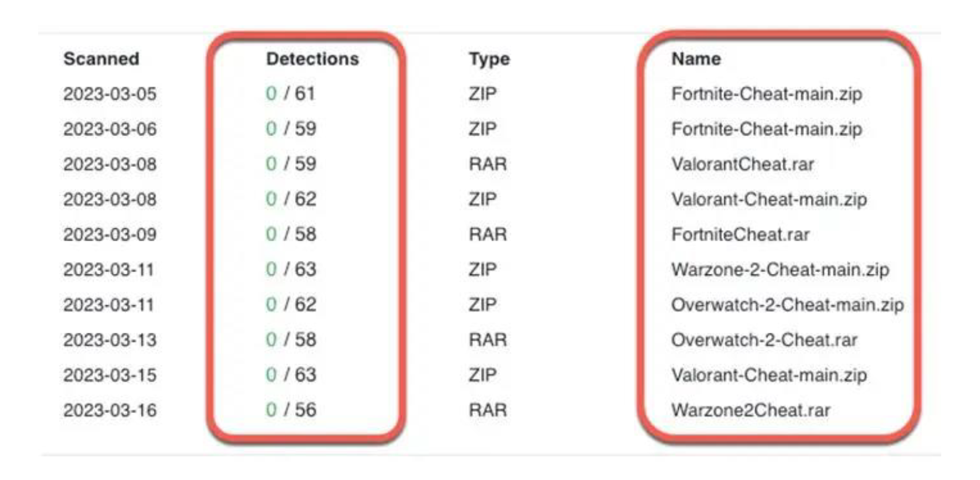Select the 2023-03-13 scanned date
This screenshot has width=980, height=480.
coord(110,340)
